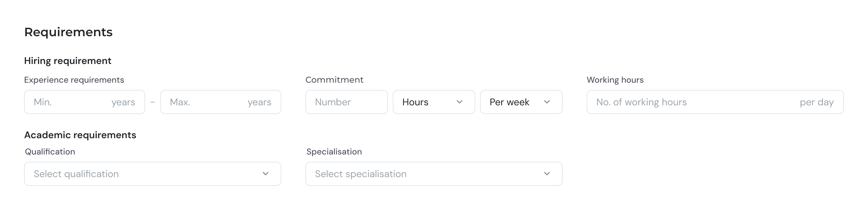The image size is (868, 210).
Task: Expand the Select specialisation dropdown arrow
Action: [546, 174]
